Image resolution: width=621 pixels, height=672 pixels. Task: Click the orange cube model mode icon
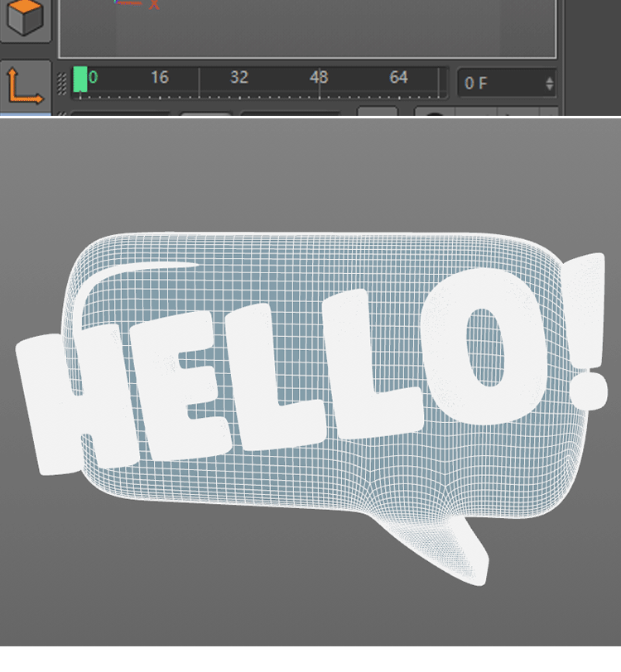25,18
